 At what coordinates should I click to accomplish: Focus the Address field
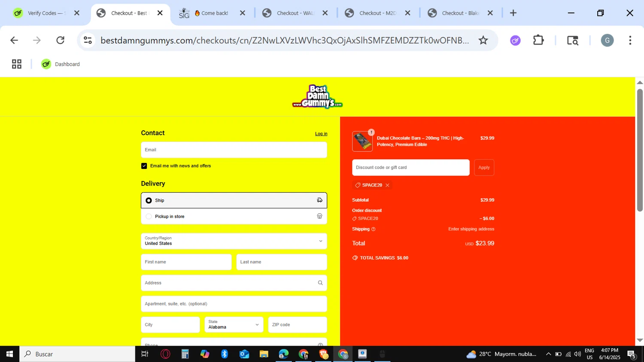click(234, 283)
